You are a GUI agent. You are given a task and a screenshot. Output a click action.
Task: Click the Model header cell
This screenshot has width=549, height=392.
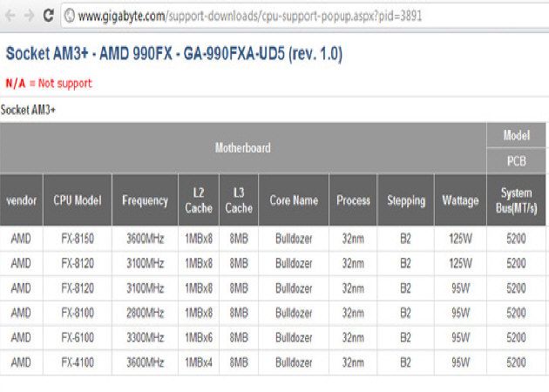[x=517, y=136]
